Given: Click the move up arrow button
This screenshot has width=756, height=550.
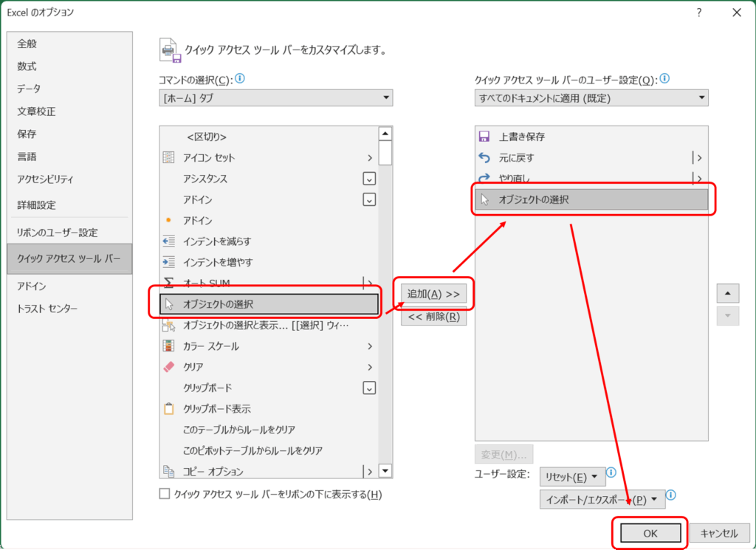Looking at the screenshot, I should click(728, 294).
